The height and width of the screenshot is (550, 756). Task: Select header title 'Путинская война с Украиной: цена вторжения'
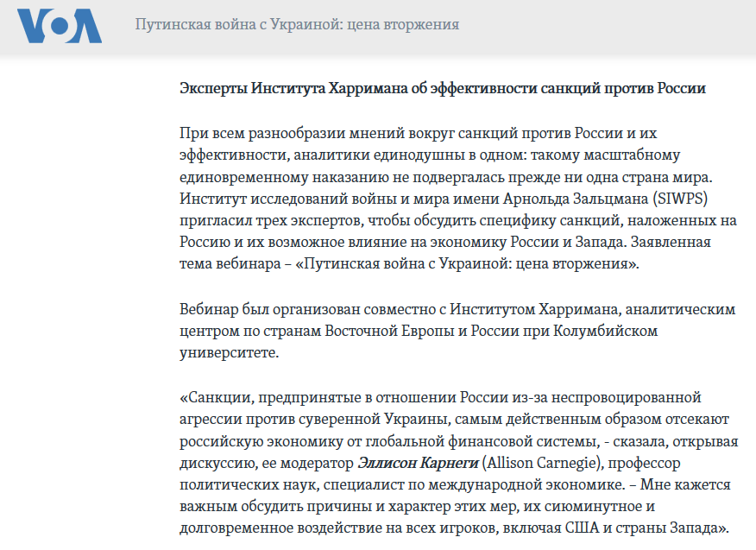[x=297, y=24]
